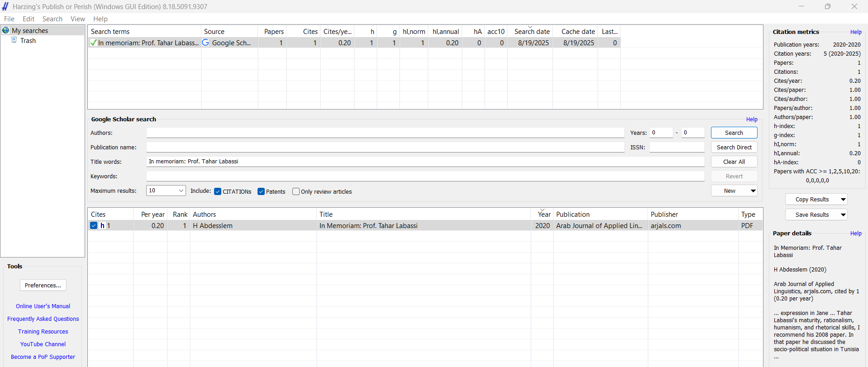868x367 pixels.
Task: Click the starting Years input field
Action: click(x=661, y=133)
